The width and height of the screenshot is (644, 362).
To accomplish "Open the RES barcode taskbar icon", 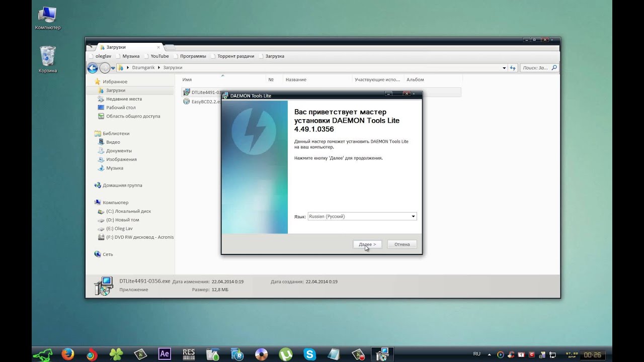I will tap(189, 354).
